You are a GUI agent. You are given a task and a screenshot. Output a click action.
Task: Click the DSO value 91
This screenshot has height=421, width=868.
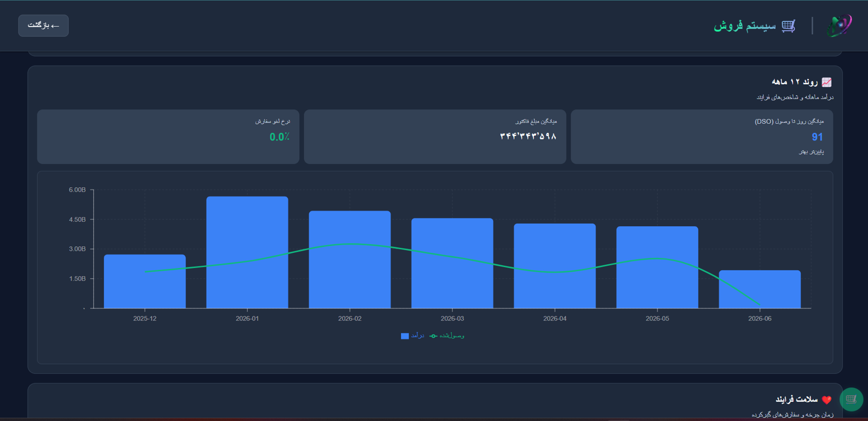click(817, 137)
